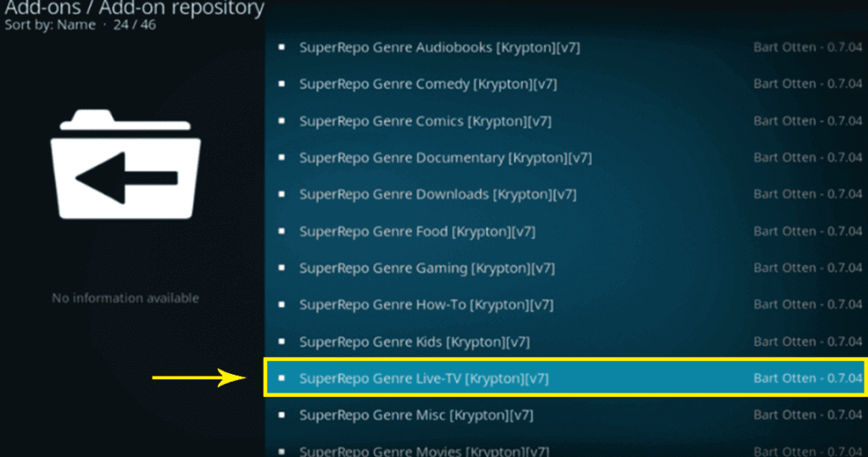Viewport: 868px width, 457px height.
Task: Choose SuperRepo Genre Kids [Krypton][v7]
Action: [566, 341]
